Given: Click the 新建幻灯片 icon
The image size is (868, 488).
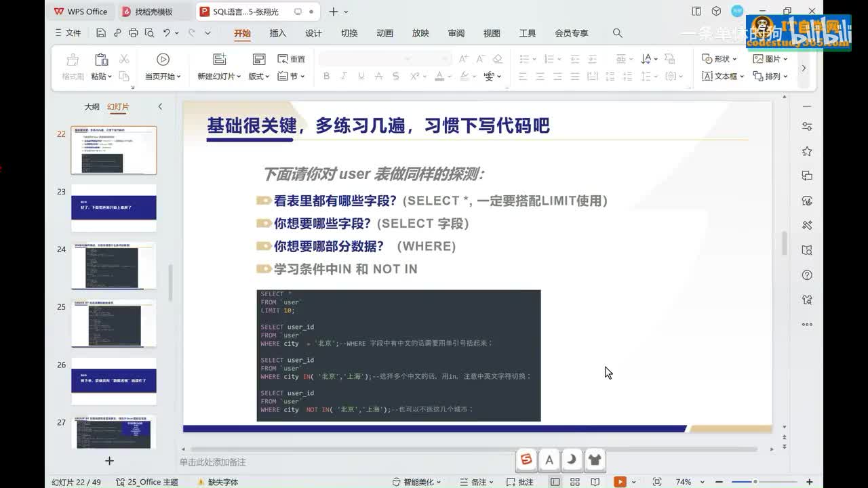Looking at the screenshot, I should click(x=219, y=60).
